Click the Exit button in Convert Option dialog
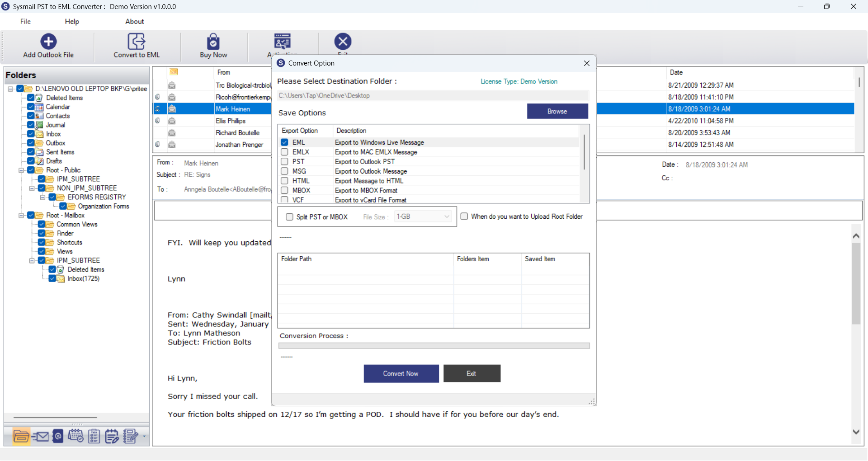Image resolution: width=868 pixels, height=461 pixels. coord(472,374)
